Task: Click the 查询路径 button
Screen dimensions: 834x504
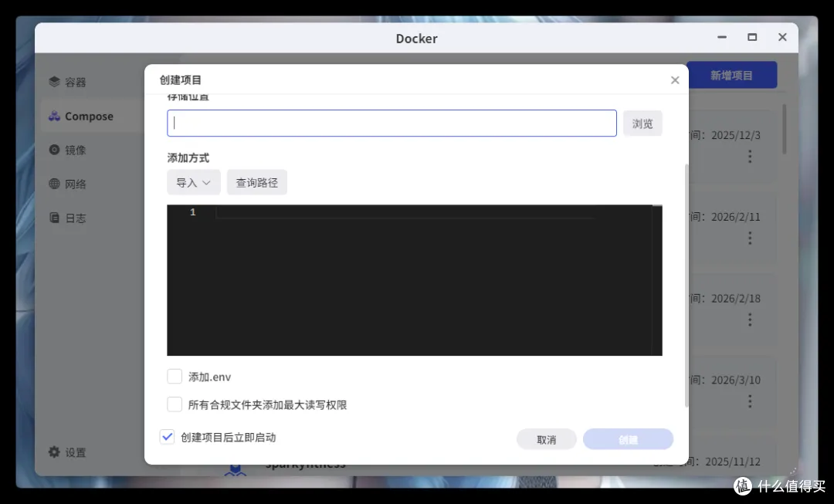Action: [257, 182]
